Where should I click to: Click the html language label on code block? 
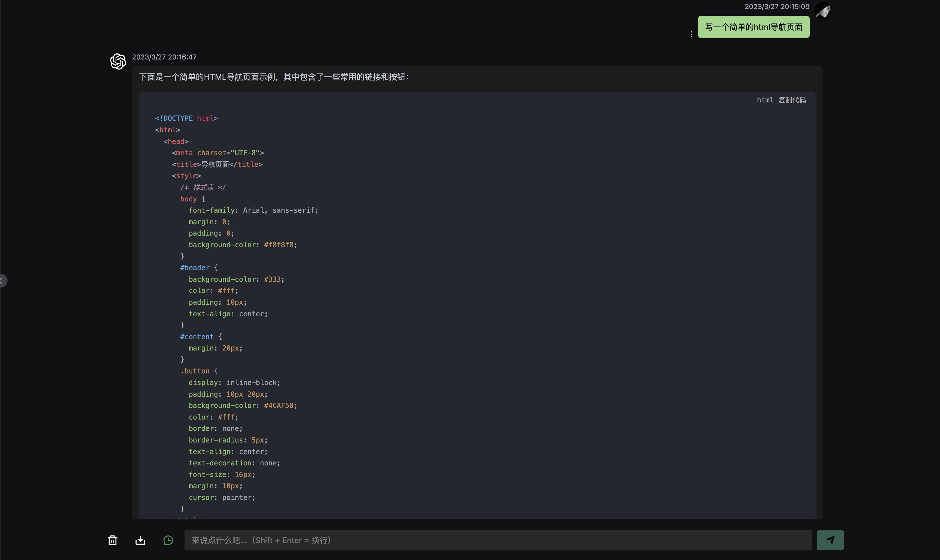(x=765, y=100)
